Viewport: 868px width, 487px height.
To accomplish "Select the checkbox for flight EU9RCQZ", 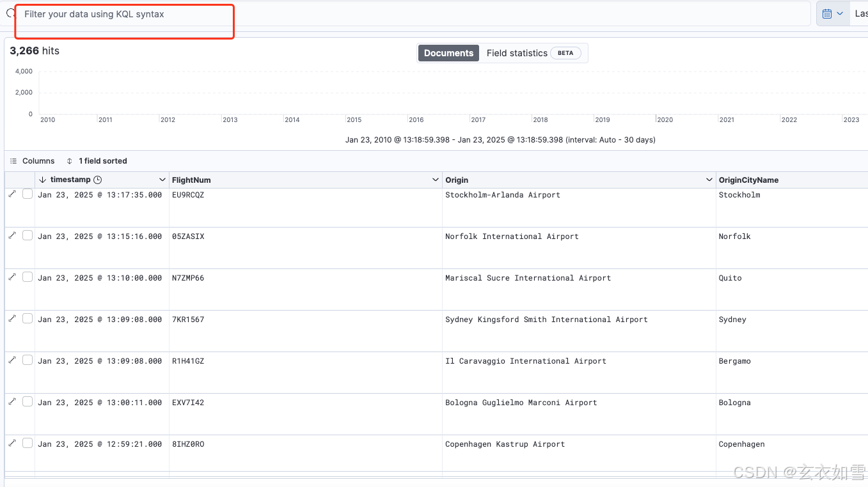I will [28, 194].
